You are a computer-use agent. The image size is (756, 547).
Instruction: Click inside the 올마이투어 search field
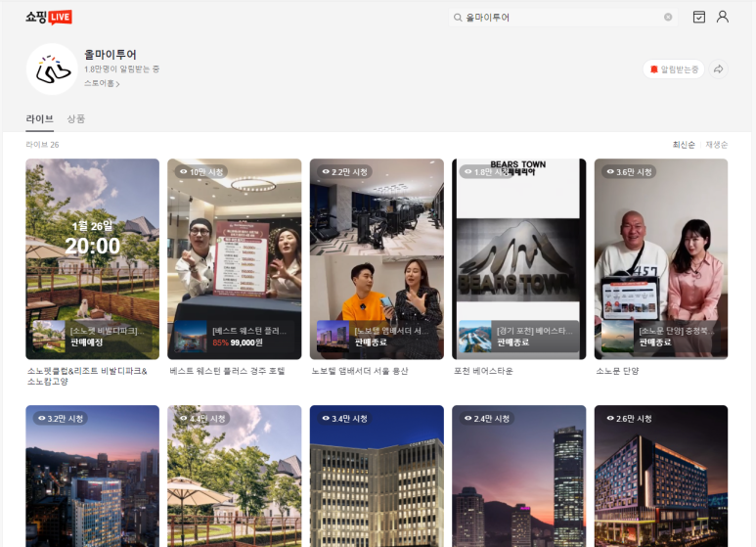[562, 18]
